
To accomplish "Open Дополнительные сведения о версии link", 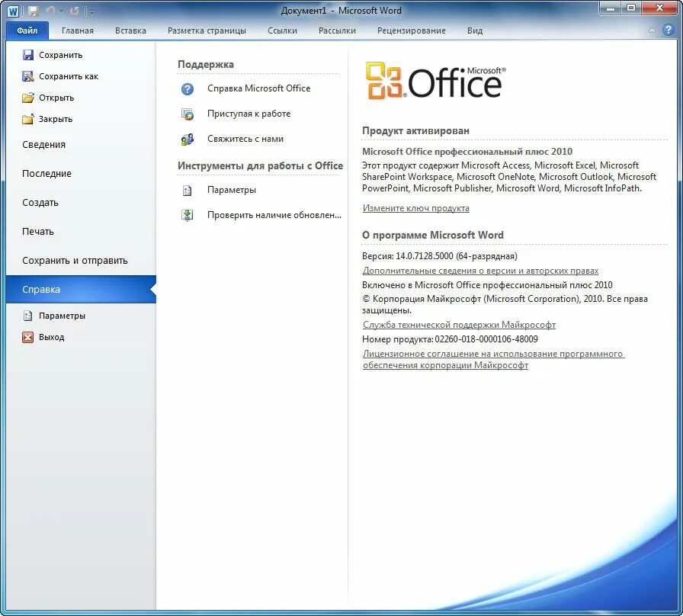I will click(x=480, y=271).
